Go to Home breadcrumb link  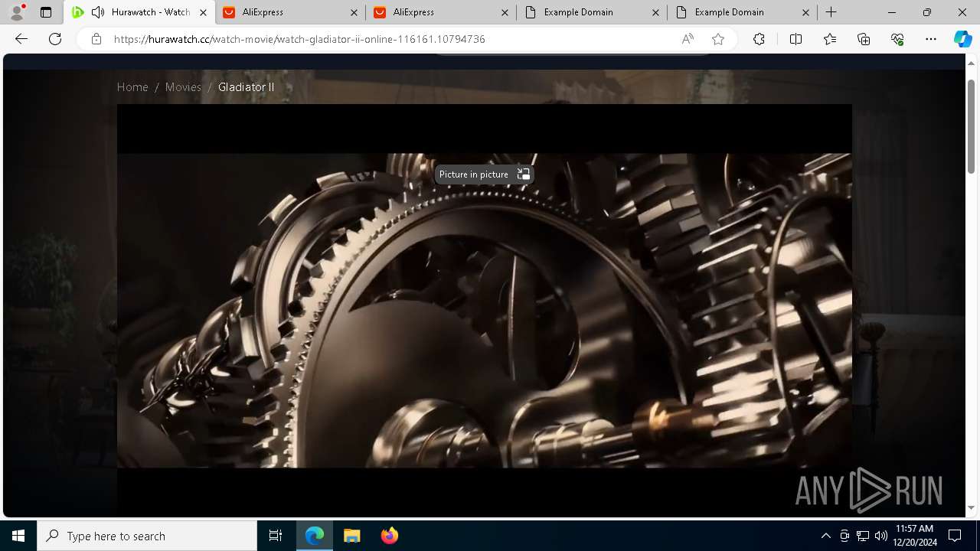[132, 87]
